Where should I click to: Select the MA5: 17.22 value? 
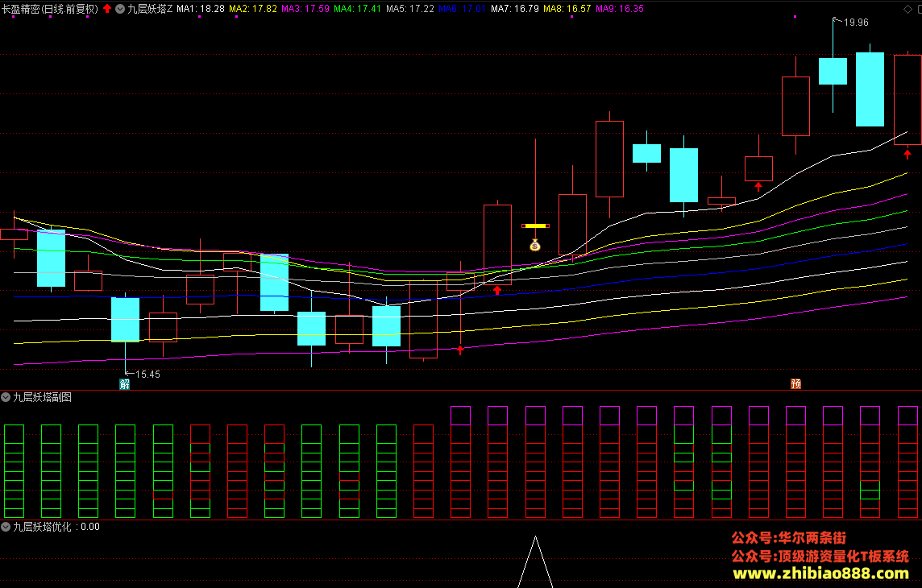tap(410, 9)
